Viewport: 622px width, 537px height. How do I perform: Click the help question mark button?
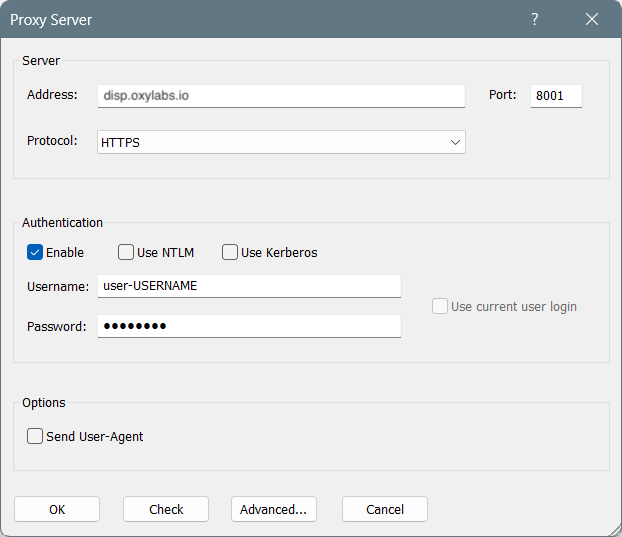click(535, 19)
